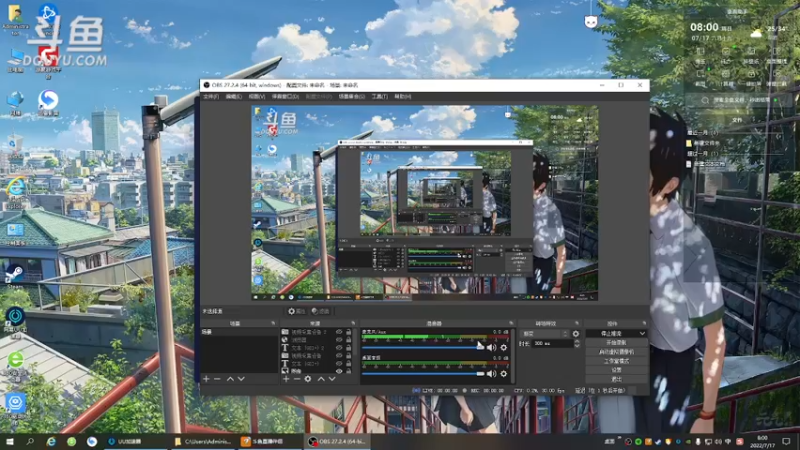Open the Windows Start menu

tap(10, 441)
